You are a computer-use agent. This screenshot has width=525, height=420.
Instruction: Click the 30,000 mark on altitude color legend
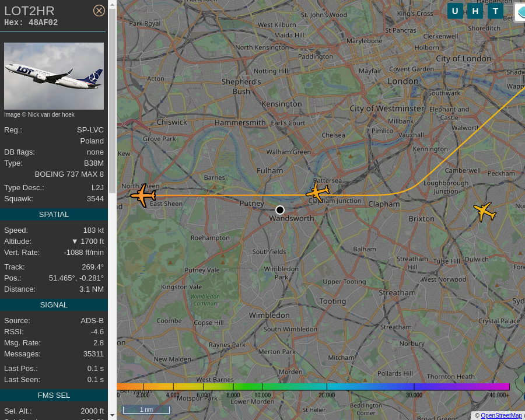[414, 395]
